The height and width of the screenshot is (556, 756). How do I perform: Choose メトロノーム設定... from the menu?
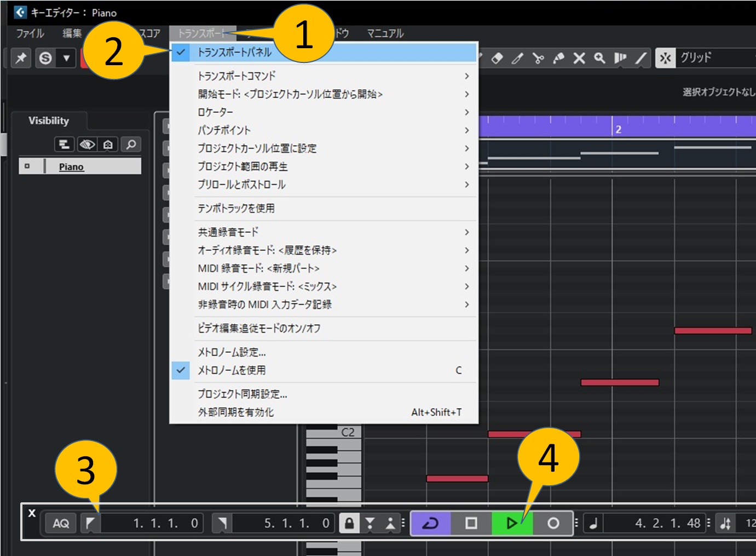[x=232, y=352]
